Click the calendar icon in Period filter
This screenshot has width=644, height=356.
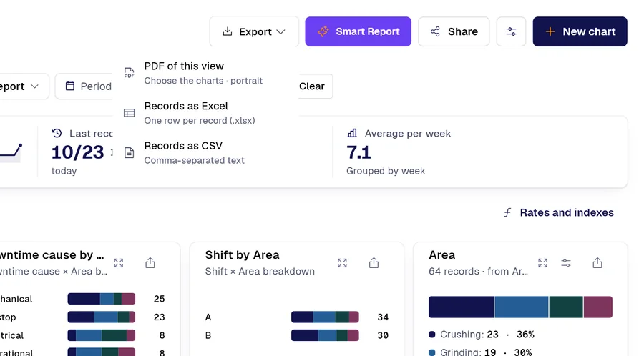[70, 86]
